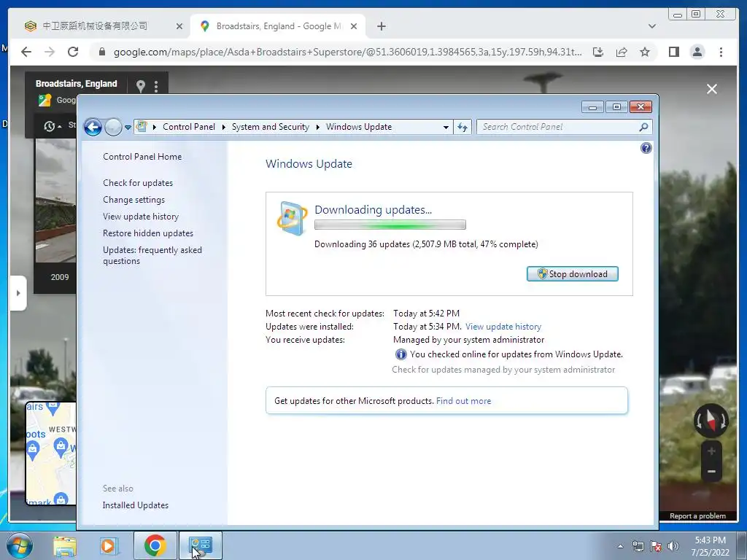
Task: Zoom in Street View with plus button
Action: [x=711, y=451]
